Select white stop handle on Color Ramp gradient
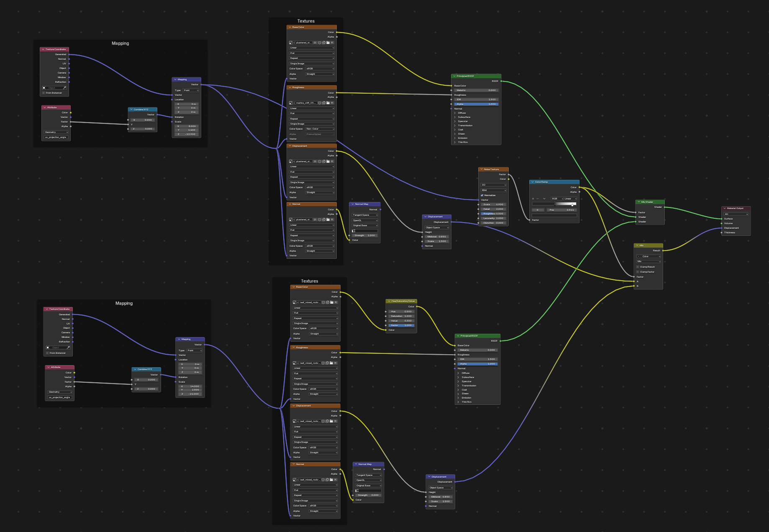The image size is (769, 532). coord(572,205)
